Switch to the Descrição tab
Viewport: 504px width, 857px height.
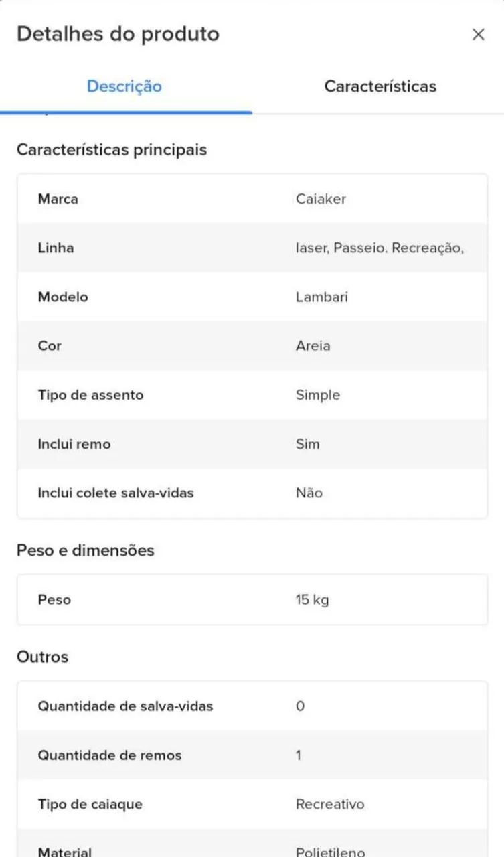coord(124,86)
